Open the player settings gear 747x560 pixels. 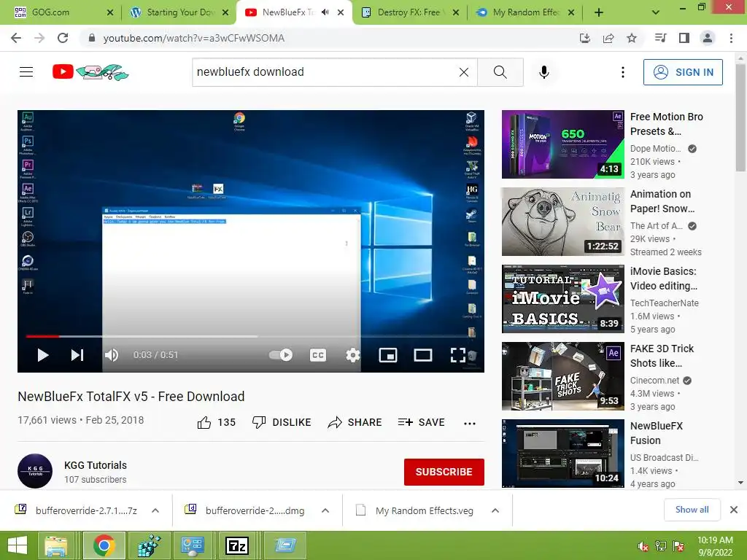352,355
